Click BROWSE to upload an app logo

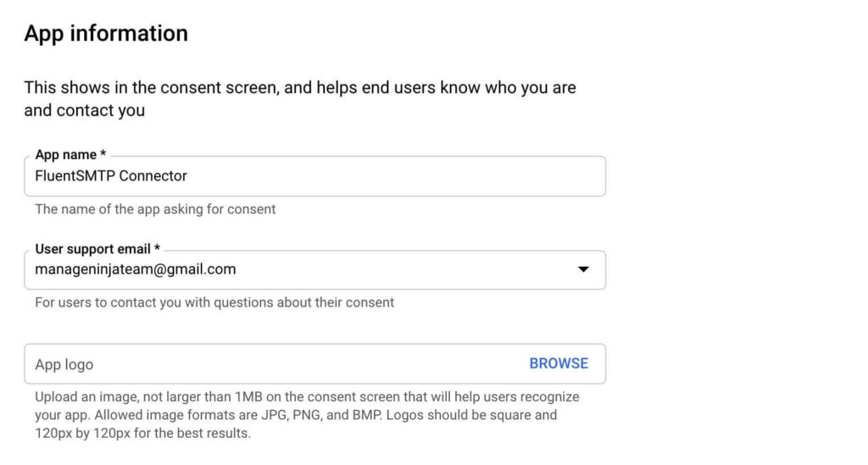tap(559, 363)
